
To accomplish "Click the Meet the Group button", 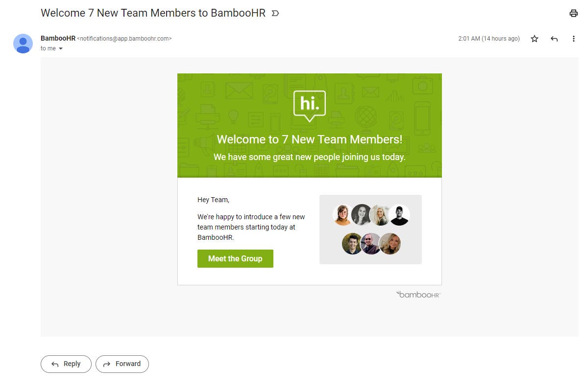I will 235,258.
